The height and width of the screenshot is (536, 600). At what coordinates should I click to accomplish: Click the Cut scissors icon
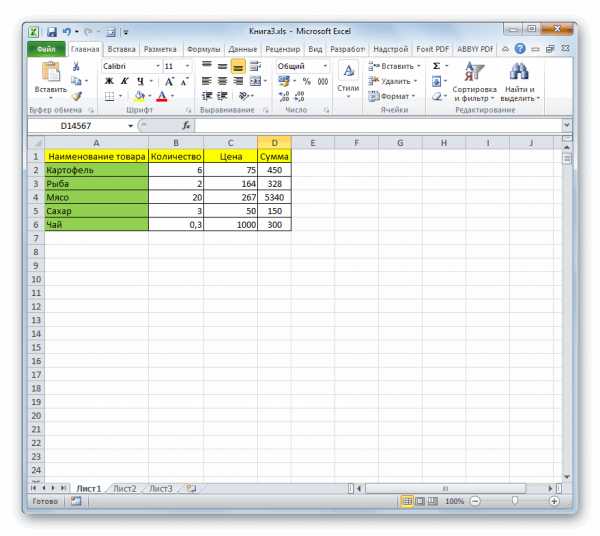76,67
